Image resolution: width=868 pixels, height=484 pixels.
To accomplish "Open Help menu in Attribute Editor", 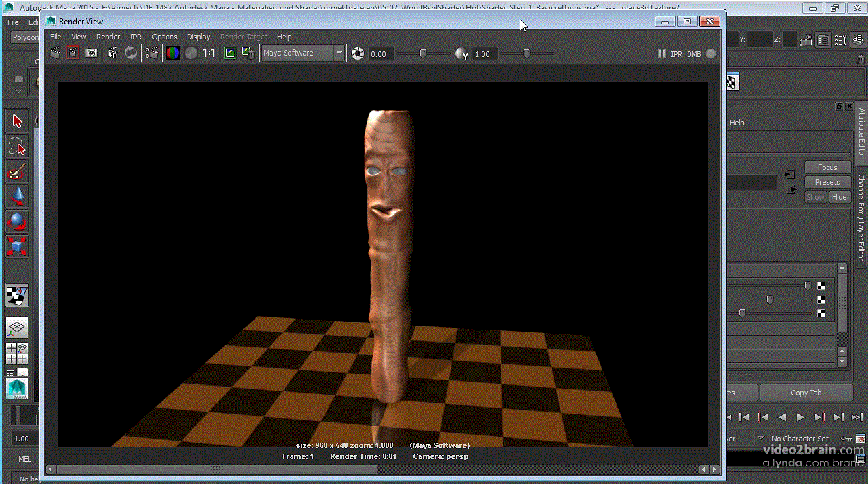I will tap(737, 123).
